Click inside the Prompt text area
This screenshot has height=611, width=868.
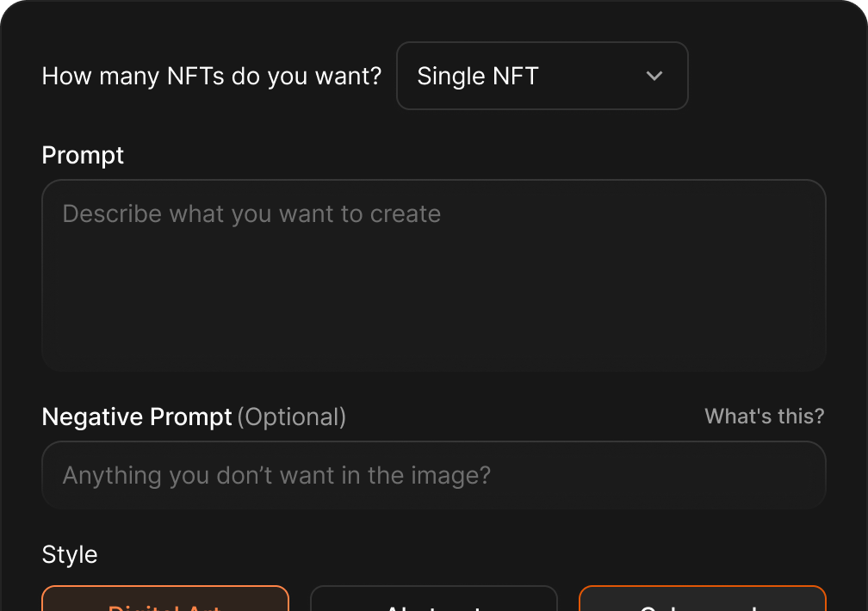click(x=434, y=275)
